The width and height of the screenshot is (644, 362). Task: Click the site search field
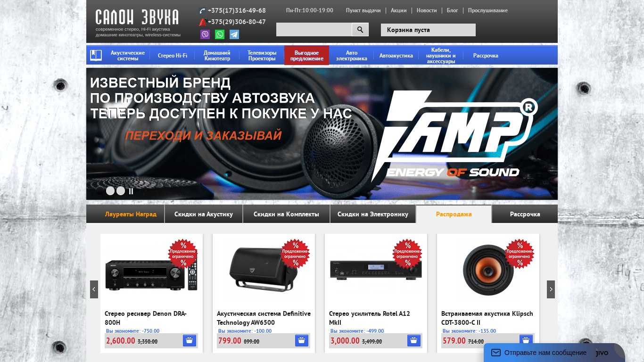point(314,30)
